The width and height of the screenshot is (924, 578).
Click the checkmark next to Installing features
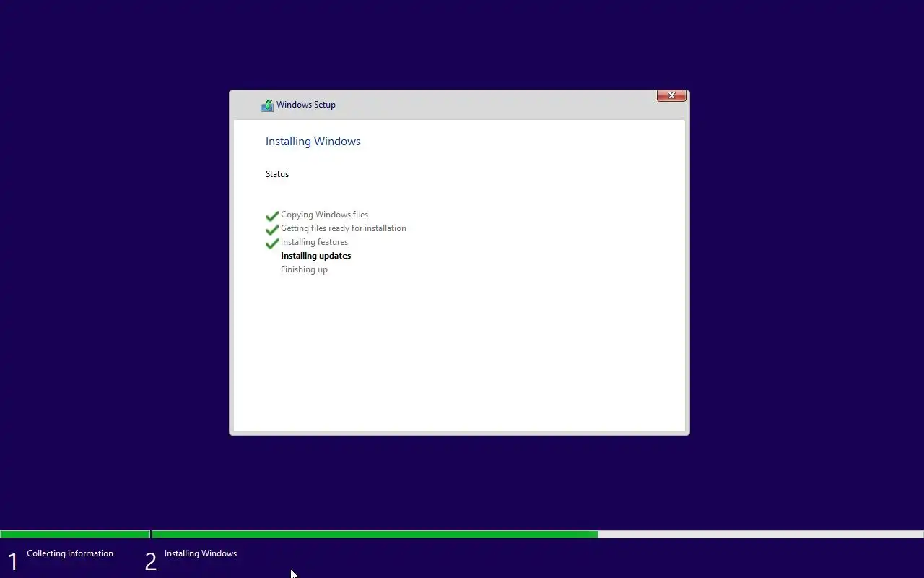(272, 243)
